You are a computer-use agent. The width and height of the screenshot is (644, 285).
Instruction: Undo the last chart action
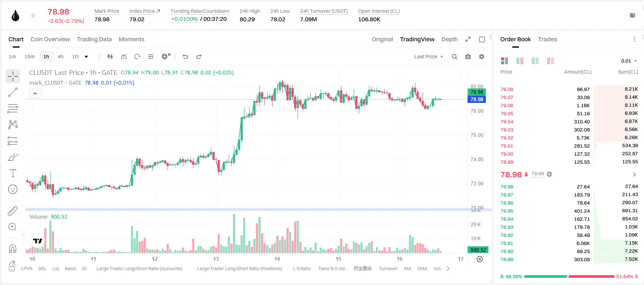185,57
